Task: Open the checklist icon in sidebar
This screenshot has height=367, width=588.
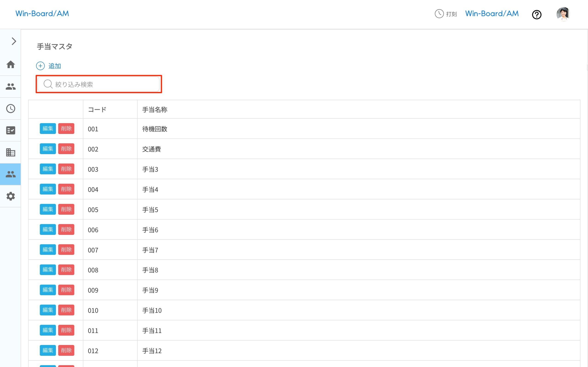Action: coord(10,130)
